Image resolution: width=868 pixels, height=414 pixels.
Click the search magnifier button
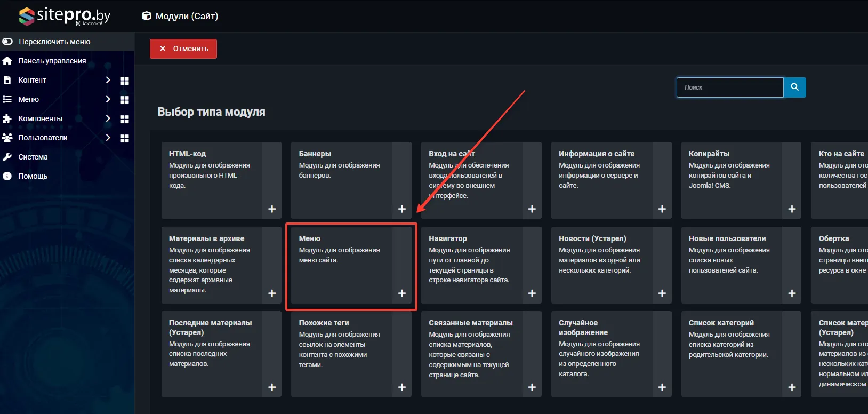pyautogui.click(x=794, y=87)
